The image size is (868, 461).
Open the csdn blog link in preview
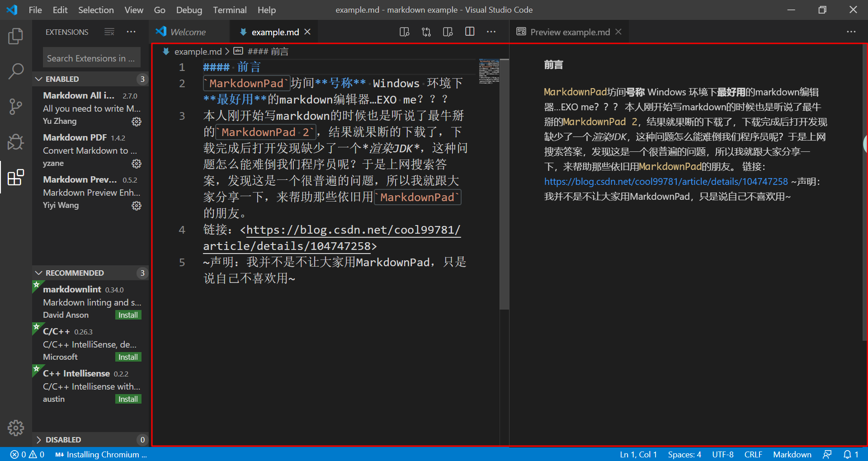tap(666, 182)
